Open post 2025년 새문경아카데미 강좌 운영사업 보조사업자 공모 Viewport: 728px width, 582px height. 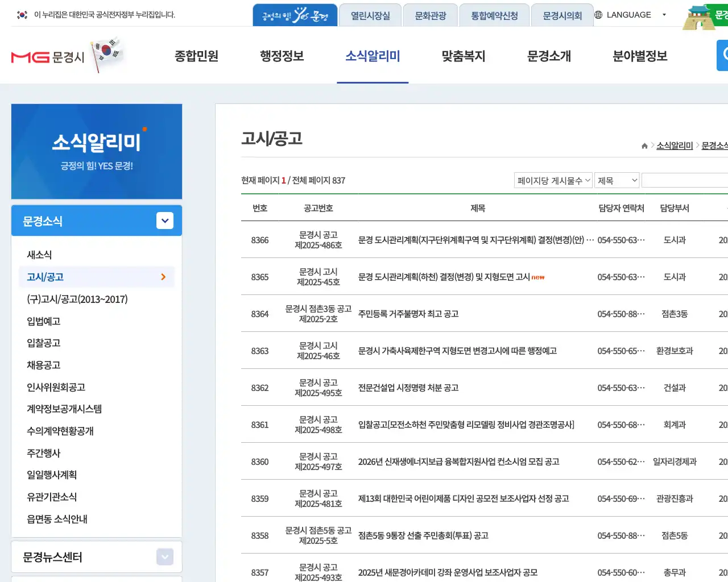[448, 572]
